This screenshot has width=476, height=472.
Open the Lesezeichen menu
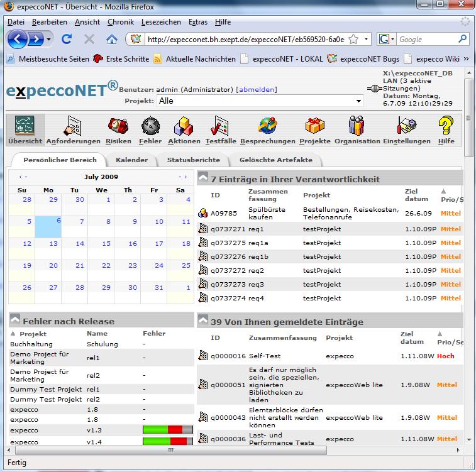tap(161, 22)
